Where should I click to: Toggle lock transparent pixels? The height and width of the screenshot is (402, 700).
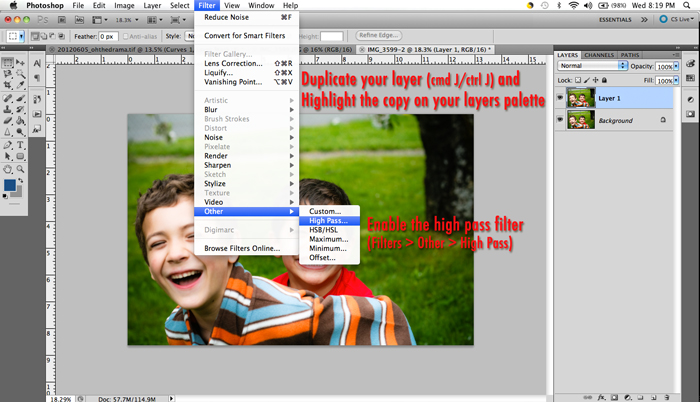[578, 80]
